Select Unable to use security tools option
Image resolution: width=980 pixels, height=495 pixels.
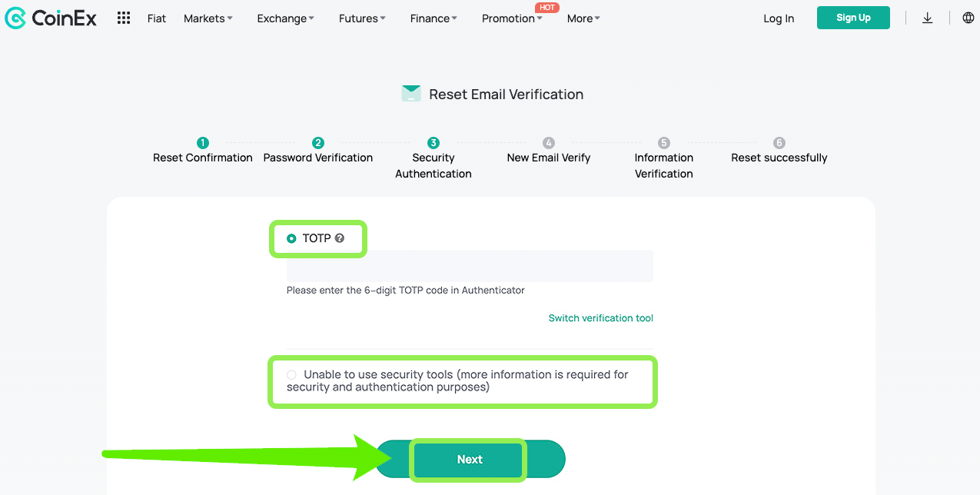coord(291,375)
